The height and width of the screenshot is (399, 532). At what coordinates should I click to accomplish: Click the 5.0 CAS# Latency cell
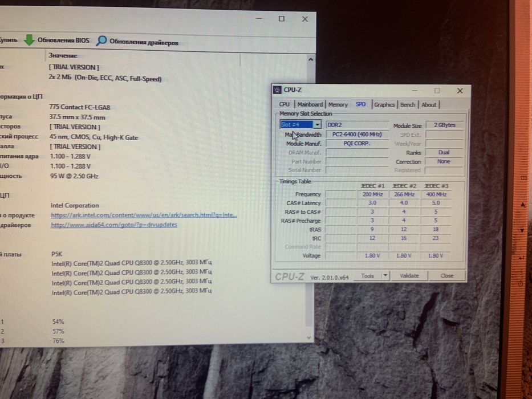436,203
